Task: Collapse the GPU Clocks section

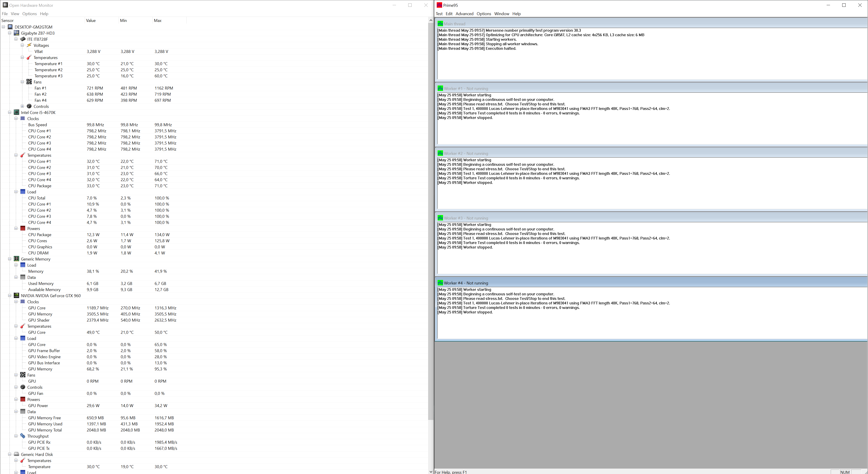Action: click(16, 302)
